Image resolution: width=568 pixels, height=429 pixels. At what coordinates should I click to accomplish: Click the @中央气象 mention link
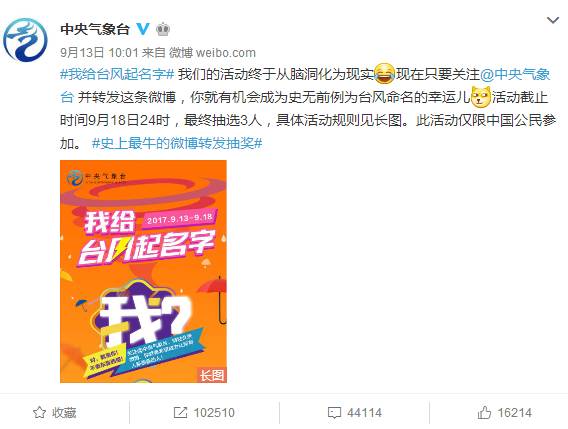click(x=515, y=74)
